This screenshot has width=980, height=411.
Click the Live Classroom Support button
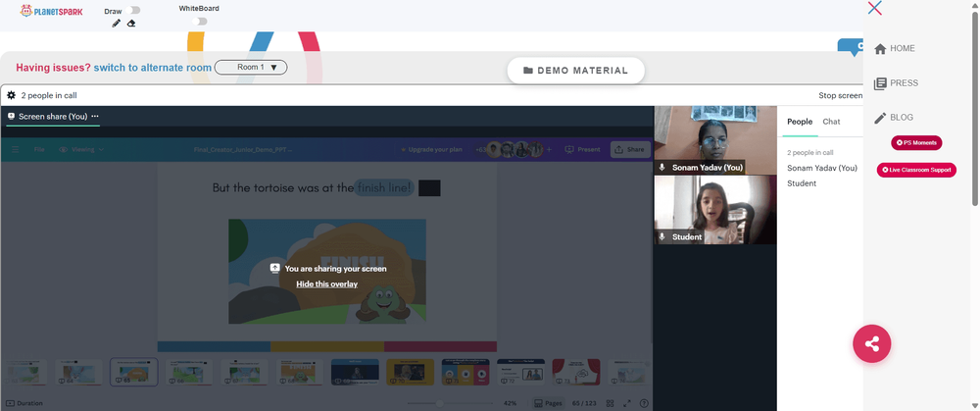(916, 170)
